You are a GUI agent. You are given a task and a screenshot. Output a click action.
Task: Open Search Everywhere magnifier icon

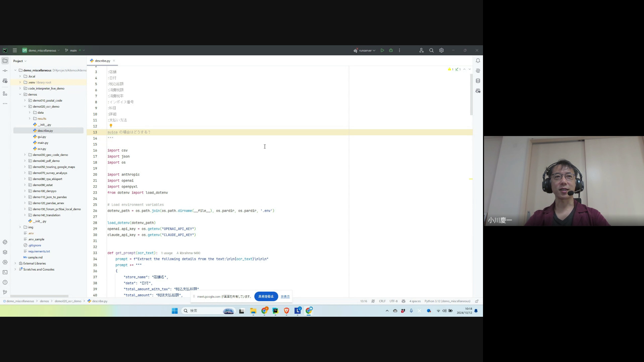[431, 50]
